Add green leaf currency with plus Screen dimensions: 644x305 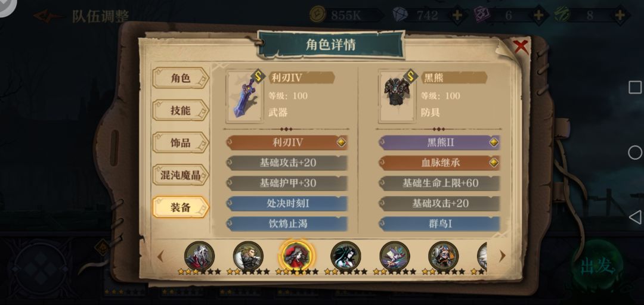(620, 15)
